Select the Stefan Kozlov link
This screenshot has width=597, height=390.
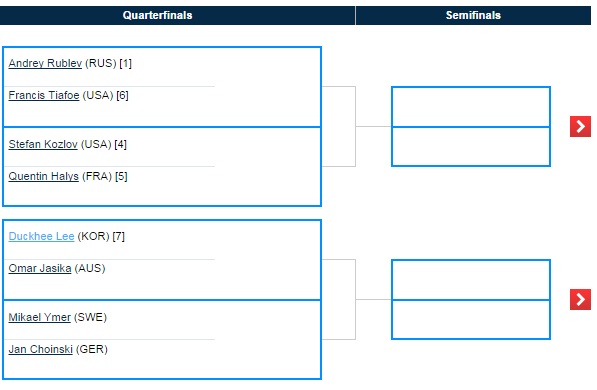43,144
